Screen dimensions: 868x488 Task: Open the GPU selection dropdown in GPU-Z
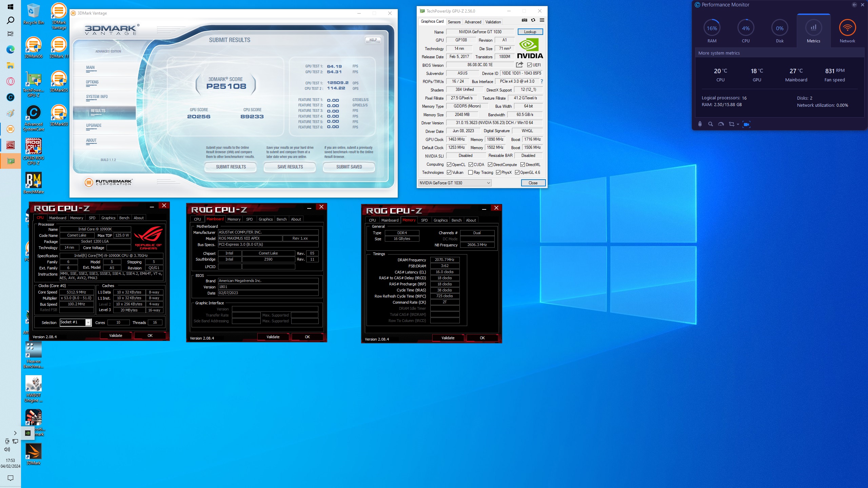point(454,183)
